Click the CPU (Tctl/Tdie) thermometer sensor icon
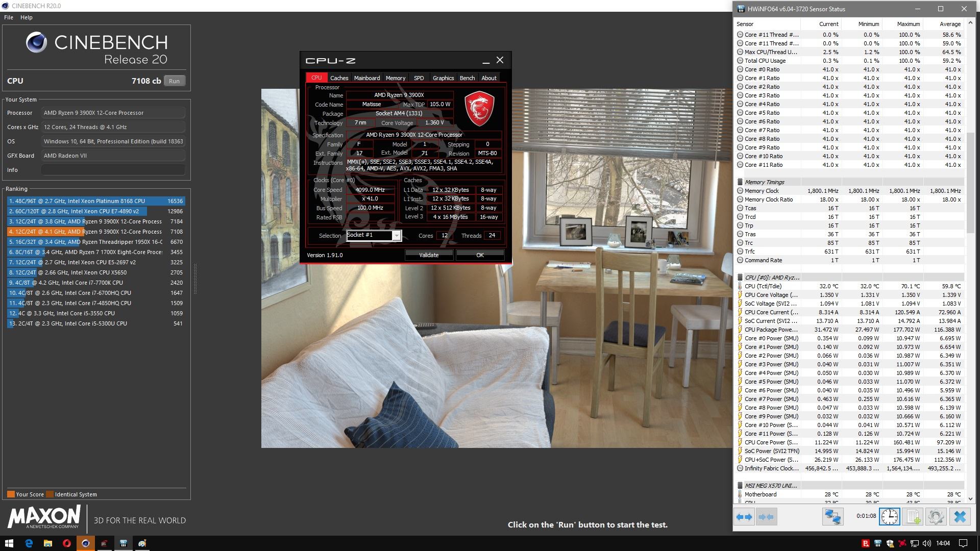Screen dimensions: 980x551 tap(740, 286)
